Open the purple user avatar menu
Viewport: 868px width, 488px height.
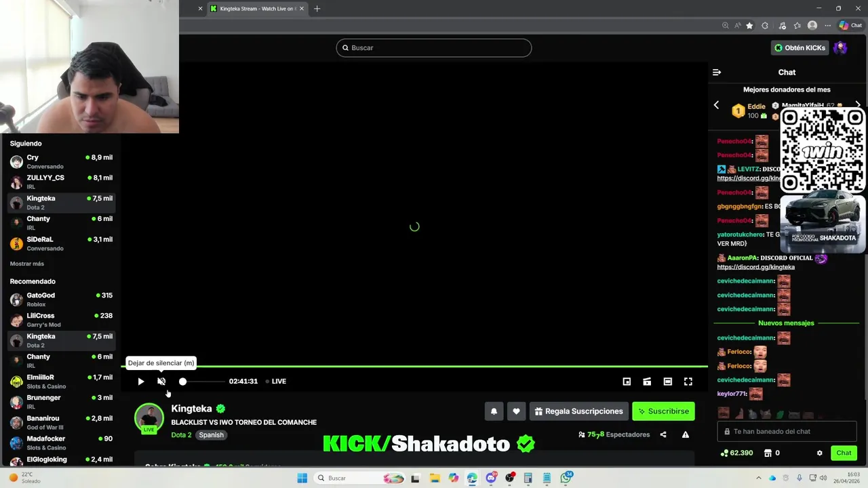(x=840, y=47)
